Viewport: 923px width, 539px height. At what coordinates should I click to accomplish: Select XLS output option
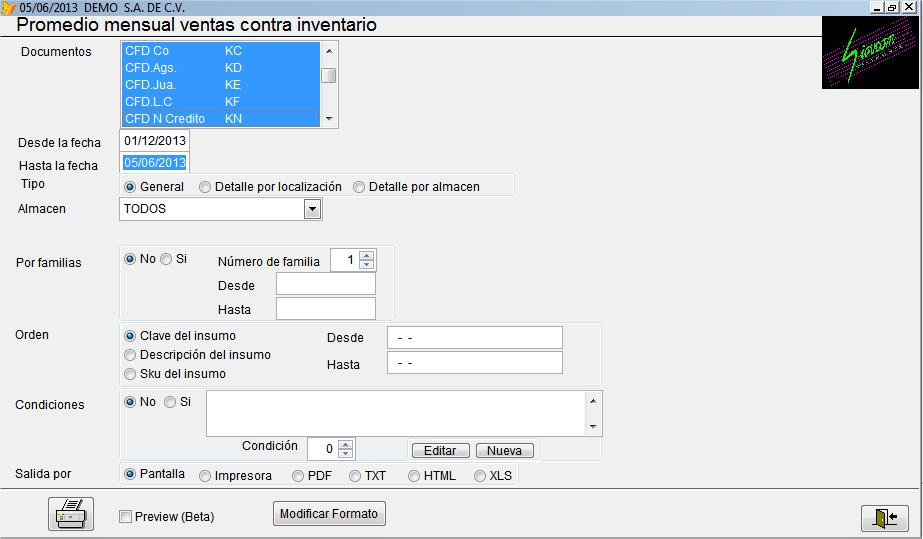tap(480, 476)
